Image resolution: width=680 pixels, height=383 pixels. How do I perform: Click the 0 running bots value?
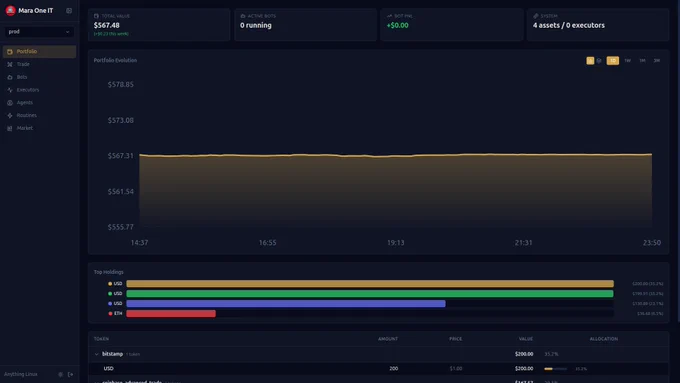pyautogui.click(x=256, y=25)
